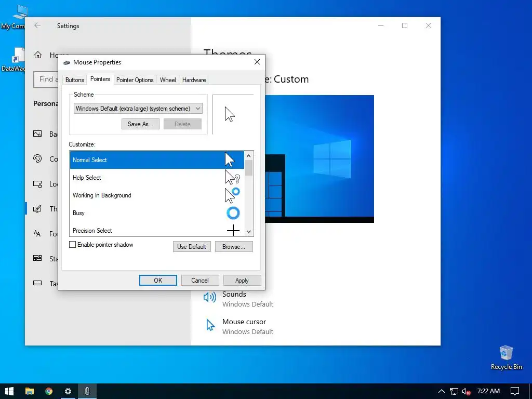This screenshot has width=532, height=399.
Task: Open Taskbar icon in Settings sidebar
Action: (x=37, y=283)
